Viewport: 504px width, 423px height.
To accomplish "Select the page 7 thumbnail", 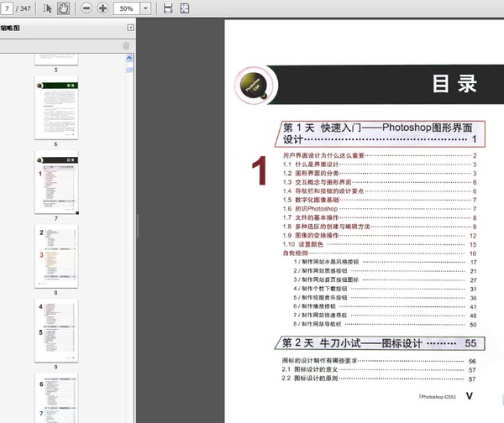I will 56,181.
